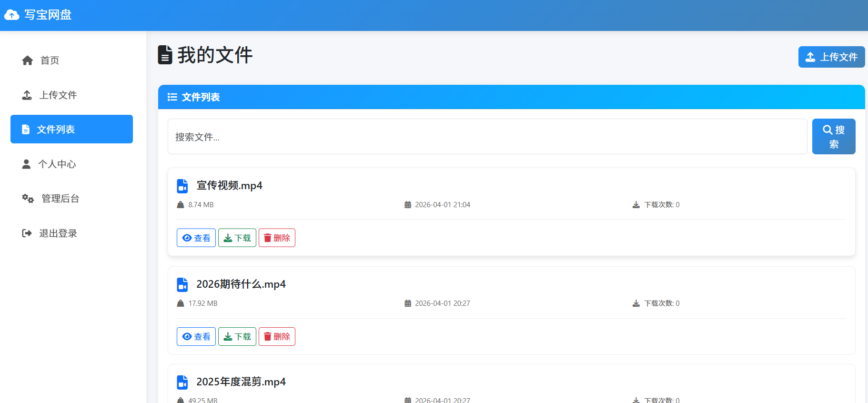
Task: View 2026期待什么.mp4 with 查看 button
Action: pos(196,336)
